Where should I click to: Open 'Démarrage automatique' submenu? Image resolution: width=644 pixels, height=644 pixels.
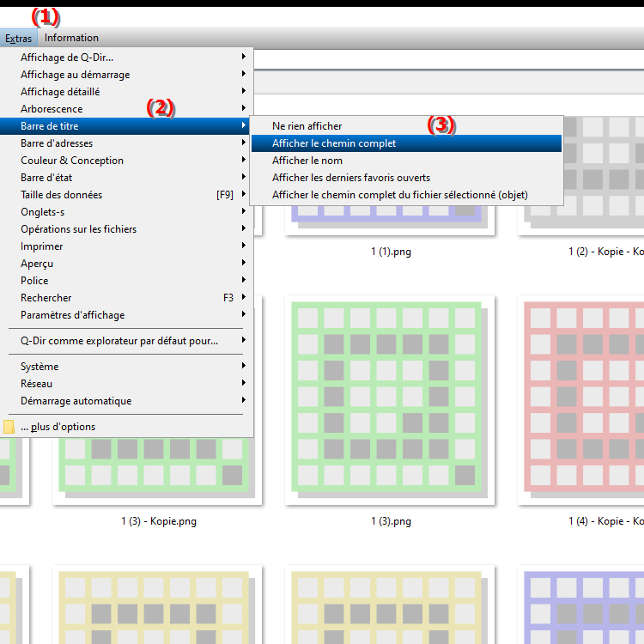pyautogui.click(x=126, y=401)
